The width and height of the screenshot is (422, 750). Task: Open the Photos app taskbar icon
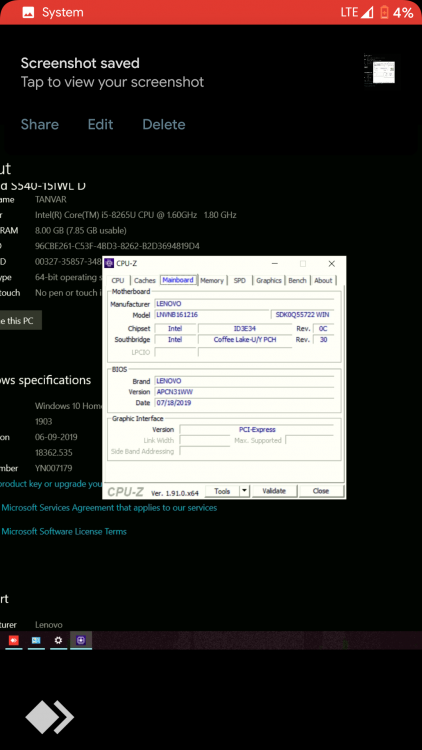pos(36,640)
